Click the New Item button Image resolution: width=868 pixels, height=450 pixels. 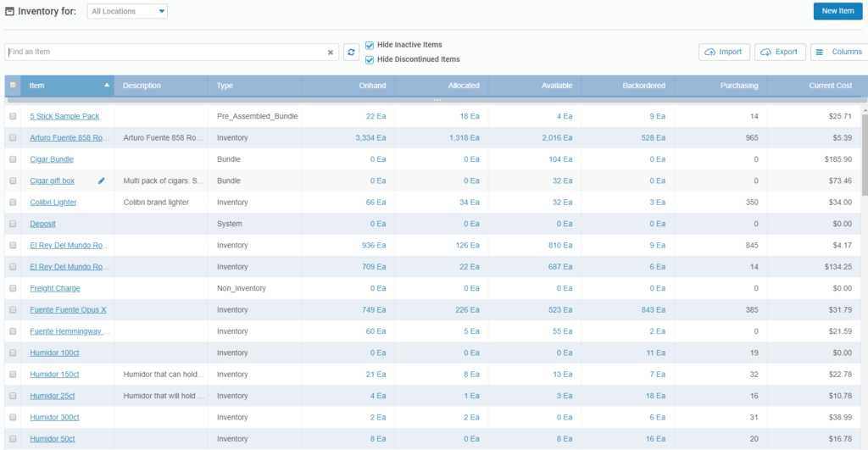coord(837,11)
